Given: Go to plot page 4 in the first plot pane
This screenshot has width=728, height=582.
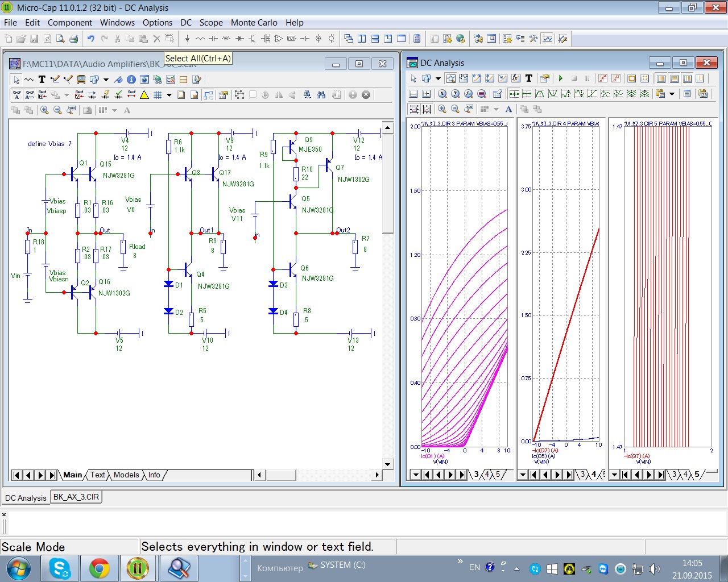Looking at the screenshot, I should click(x=487, y=475).
